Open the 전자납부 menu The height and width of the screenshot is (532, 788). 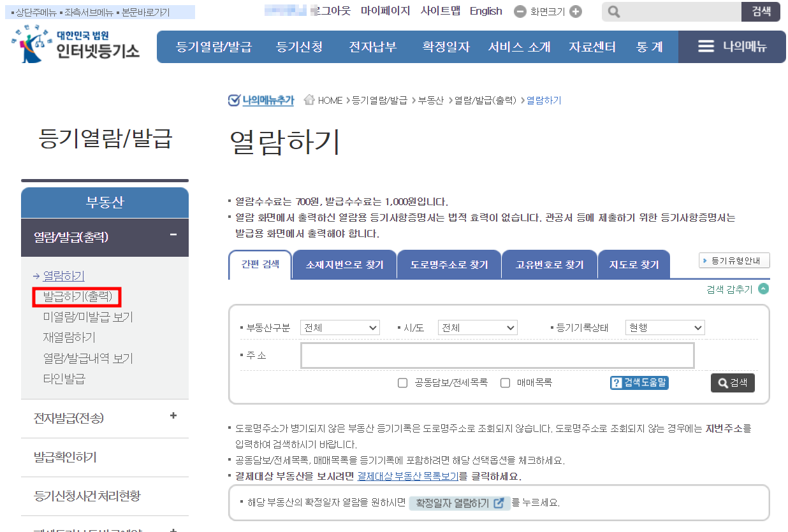pyautogui.click(x=372, y=47)
